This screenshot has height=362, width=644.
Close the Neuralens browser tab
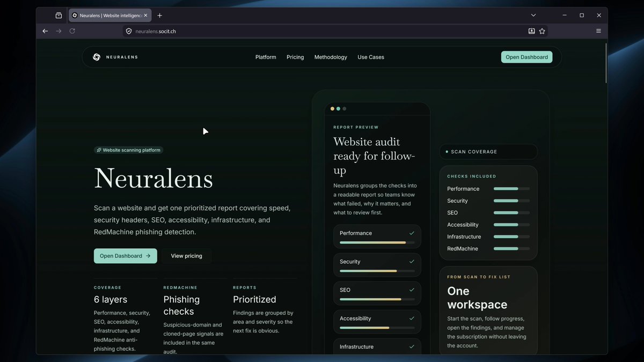tap(145, 16)
